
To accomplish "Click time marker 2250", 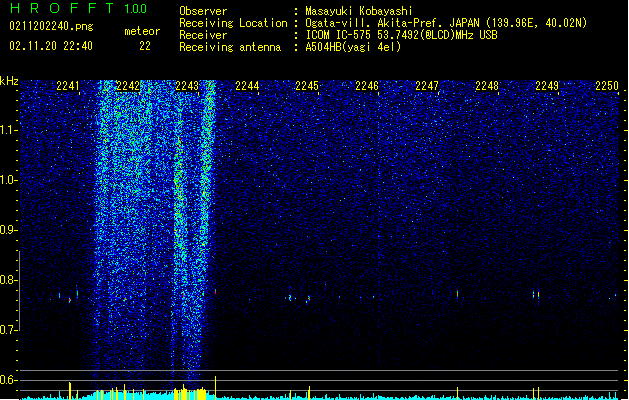I will click(607, 86).
